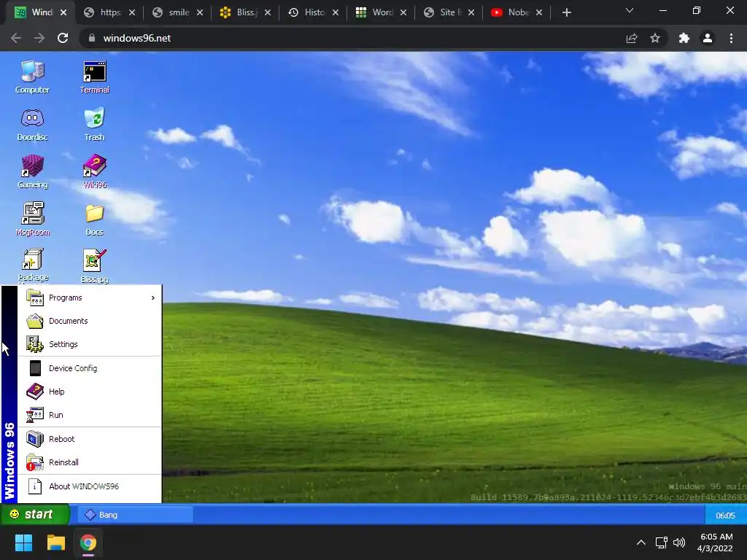
Task: Open the Windows 11 Start button
Action: (x=23, y=542)
